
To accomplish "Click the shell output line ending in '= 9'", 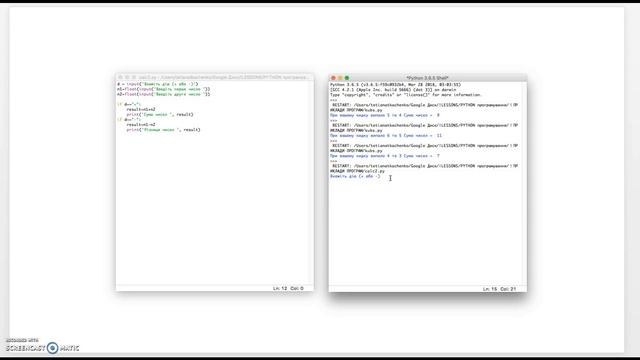I will (385, 115).
